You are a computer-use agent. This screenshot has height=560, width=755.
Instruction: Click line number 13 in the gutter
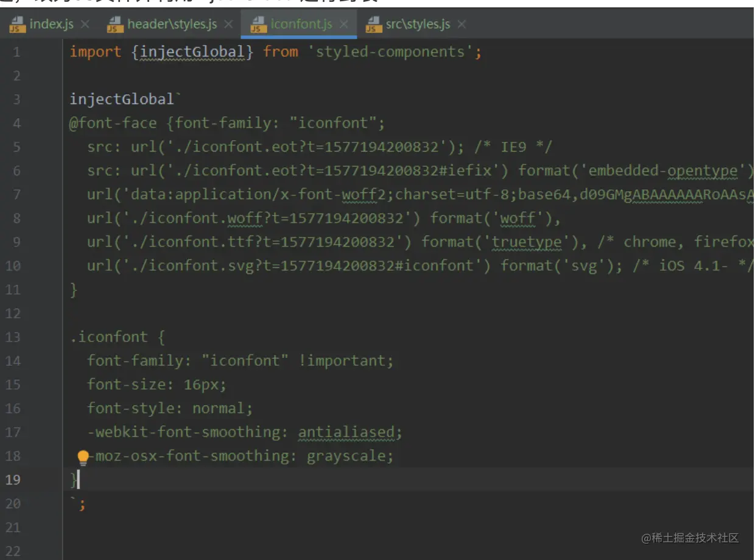[x=13, y=337]
